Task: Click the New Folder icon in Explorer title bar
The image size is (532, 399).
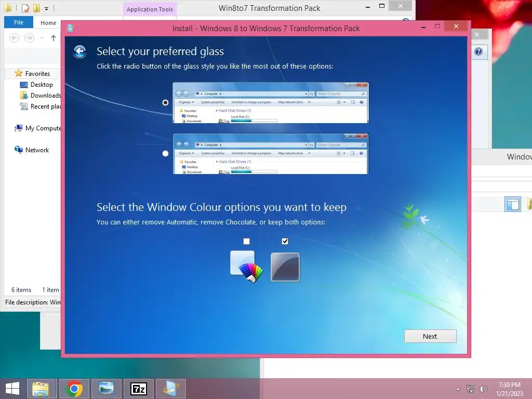Action: click(36, 8)
